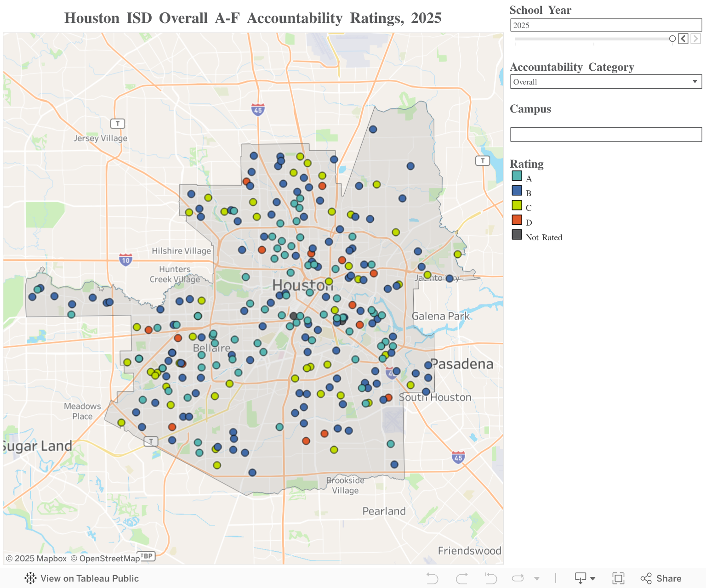Click the Sugar Land label on the map

(x=38, y=446)
